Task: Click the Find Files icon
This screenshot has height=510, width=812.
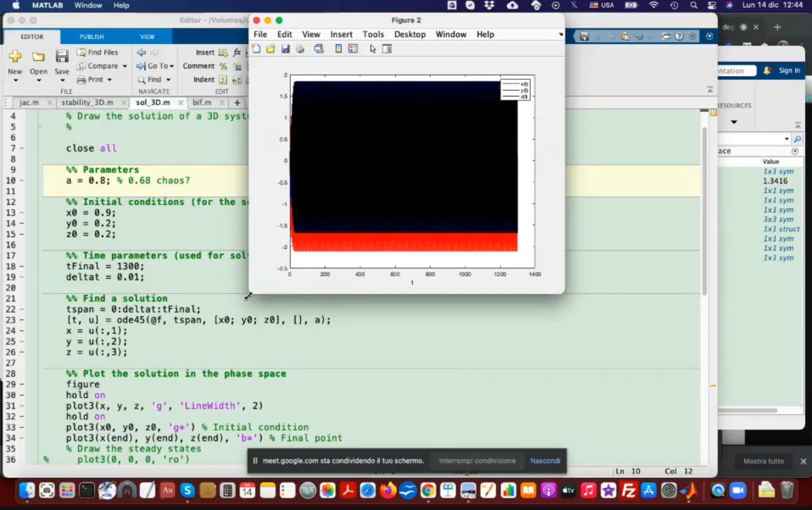Action: [x=82, y=53]
